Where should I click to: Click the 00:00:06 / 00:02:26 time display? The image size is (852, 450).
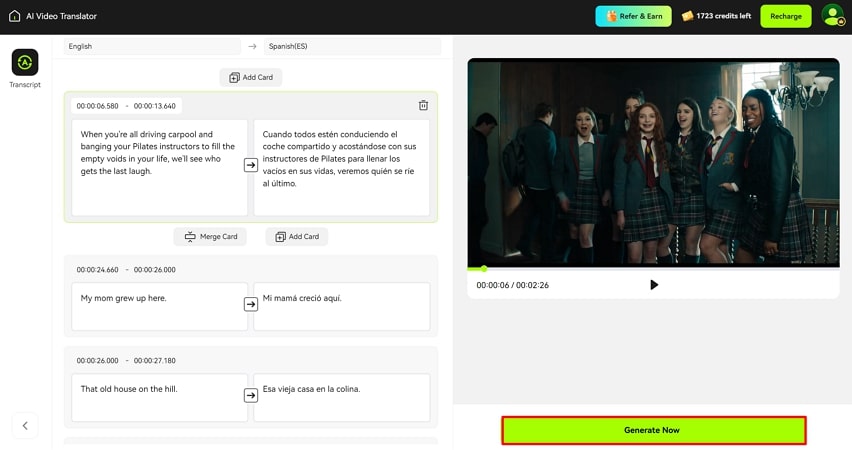pos(512,285)
